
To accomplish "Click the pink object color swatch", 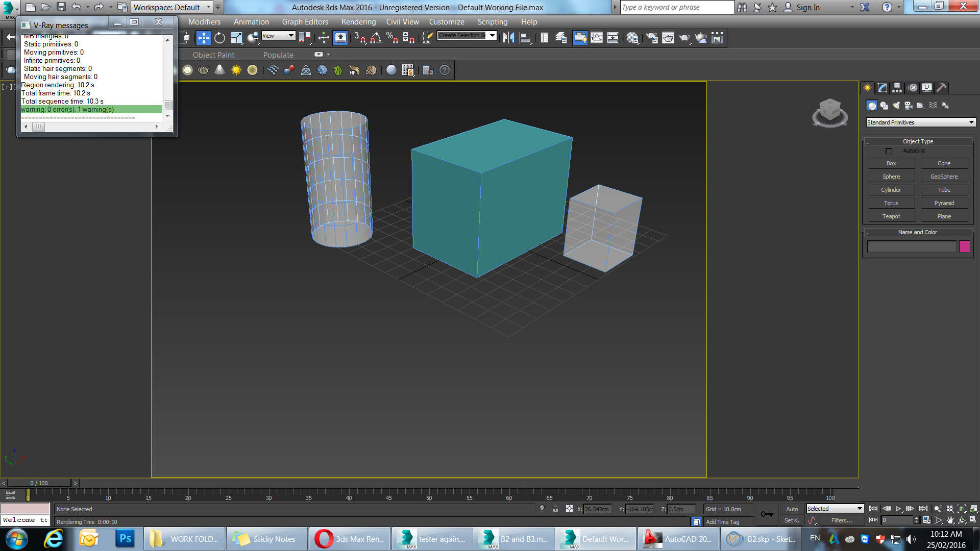I will [x=964, y=246].
